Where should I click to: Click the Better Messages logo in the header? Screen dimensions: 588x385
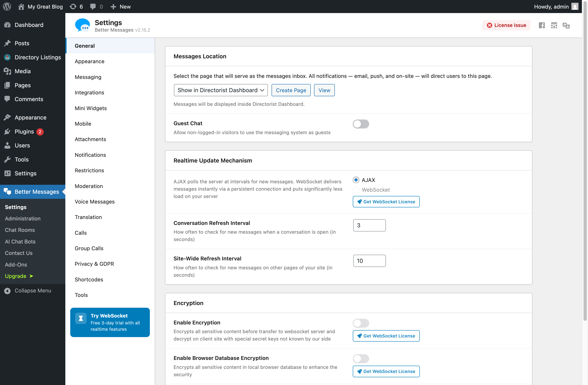[82, 25]
